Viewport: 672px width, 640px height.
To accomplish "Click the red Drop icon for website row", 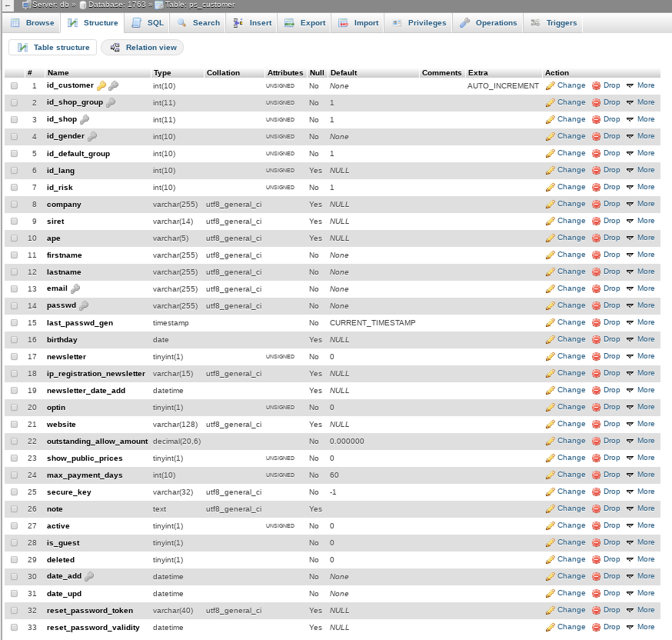I will point(596,425).
